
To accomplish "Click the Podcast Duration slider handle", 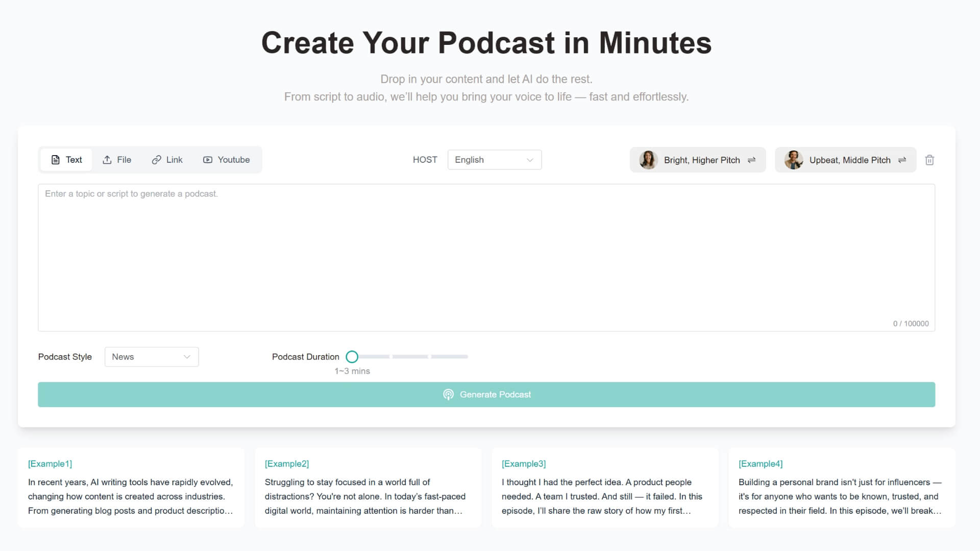I will point(352,357).
